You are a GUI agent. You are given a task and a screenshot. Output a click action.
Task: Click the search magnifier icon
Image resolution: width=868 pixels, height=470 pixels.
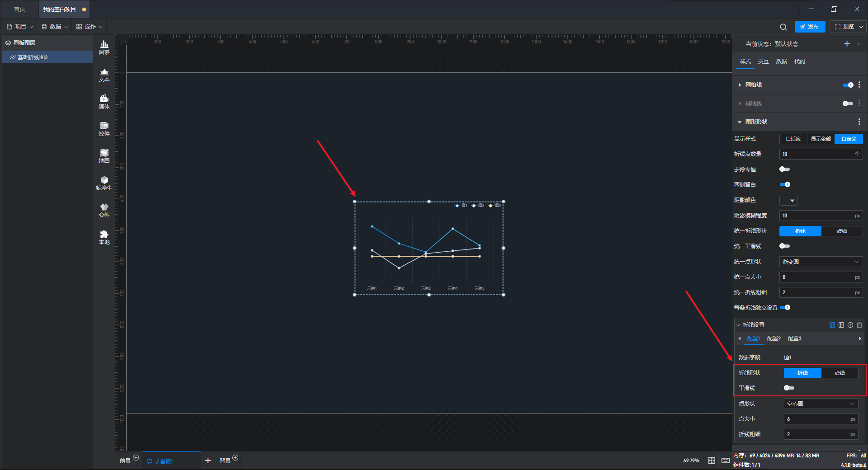pyautogui.click(x=783, y=27)
